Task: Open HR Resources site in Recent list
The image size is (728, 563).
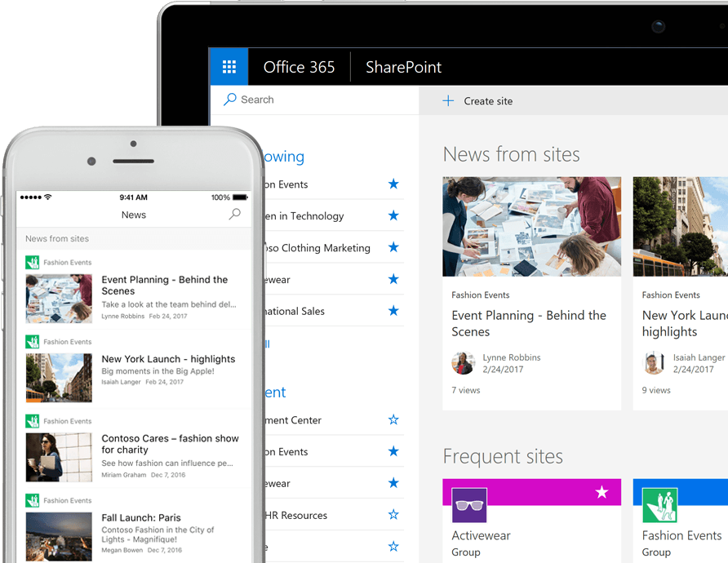Action: click(295, 515)
